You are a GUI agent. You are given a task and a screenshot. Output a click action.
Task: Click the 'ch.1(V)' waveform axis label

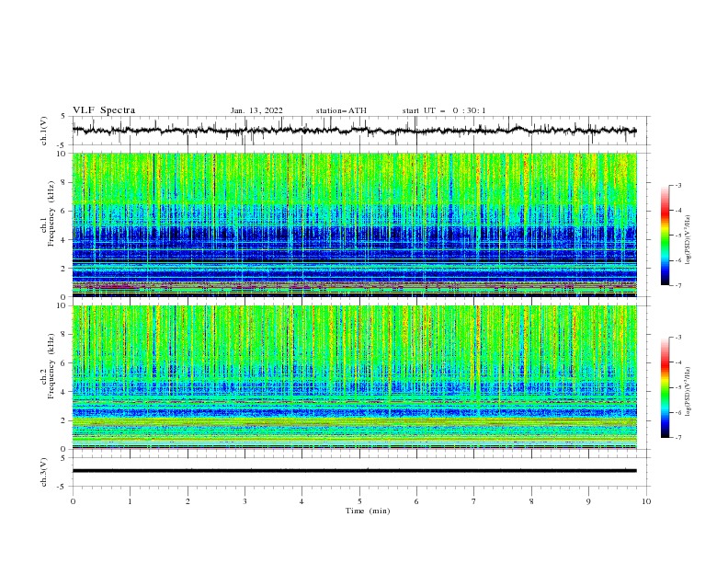point(44,131)
